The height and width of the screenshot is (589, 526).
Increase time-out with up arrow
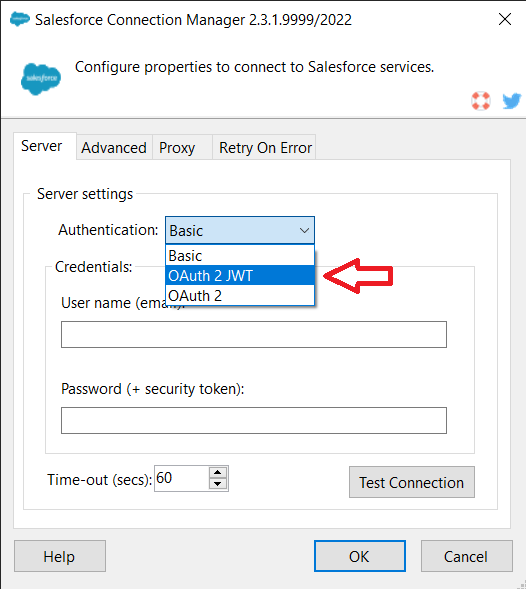click(x=218, y=473)
